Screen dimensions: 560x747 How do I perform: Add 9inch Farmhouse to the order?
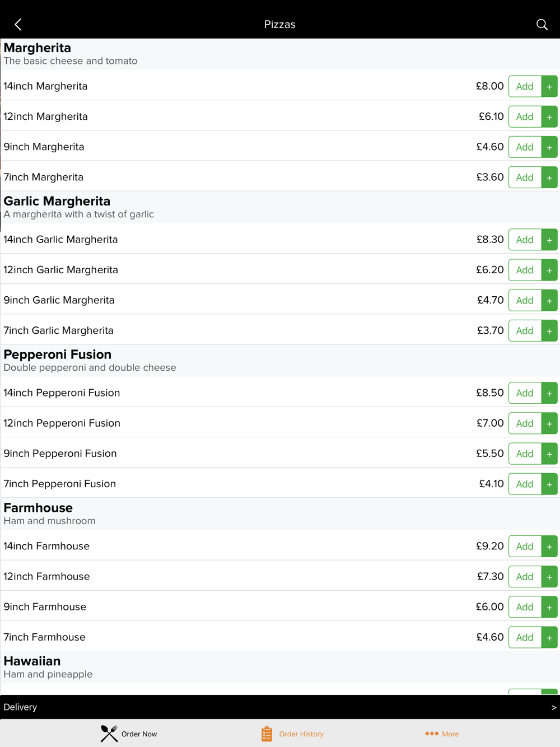(525, 607)
